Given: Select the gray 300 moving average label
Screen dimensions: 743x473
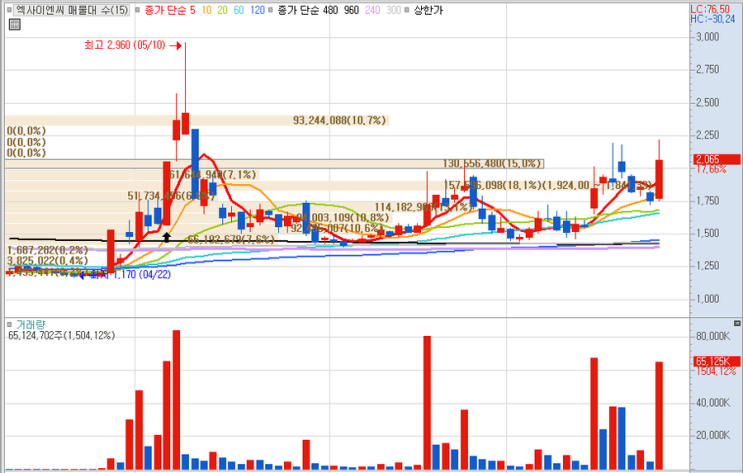Looking at the screenshot, I should click(x=394, y=10).
